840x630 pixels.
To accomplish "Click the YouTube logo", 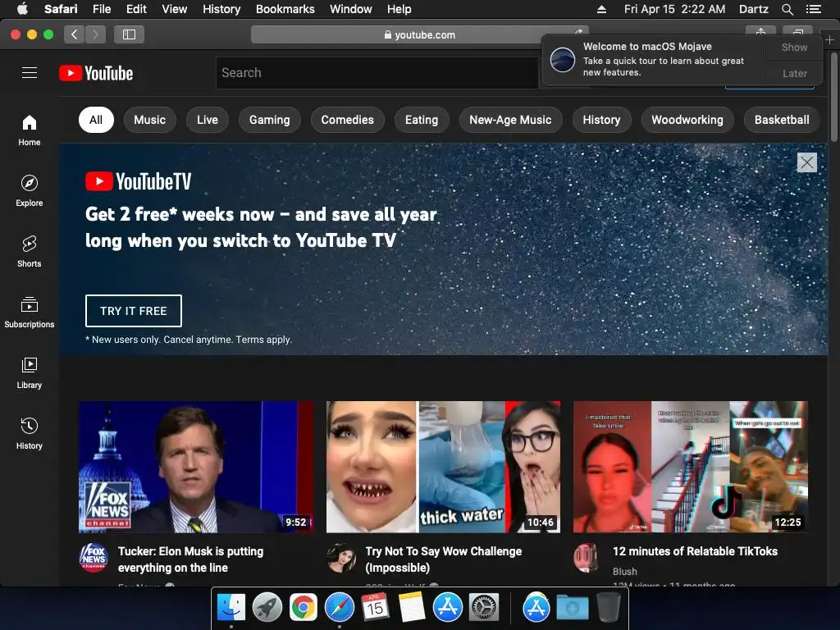I will click(96, 73).
